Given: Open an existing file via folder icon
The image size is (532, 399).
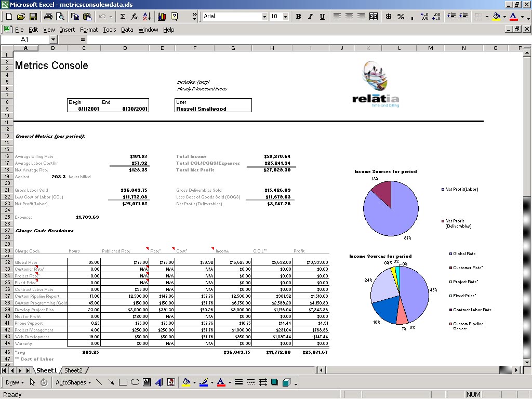Looking at the screenshot, I should tap(21, 16).
